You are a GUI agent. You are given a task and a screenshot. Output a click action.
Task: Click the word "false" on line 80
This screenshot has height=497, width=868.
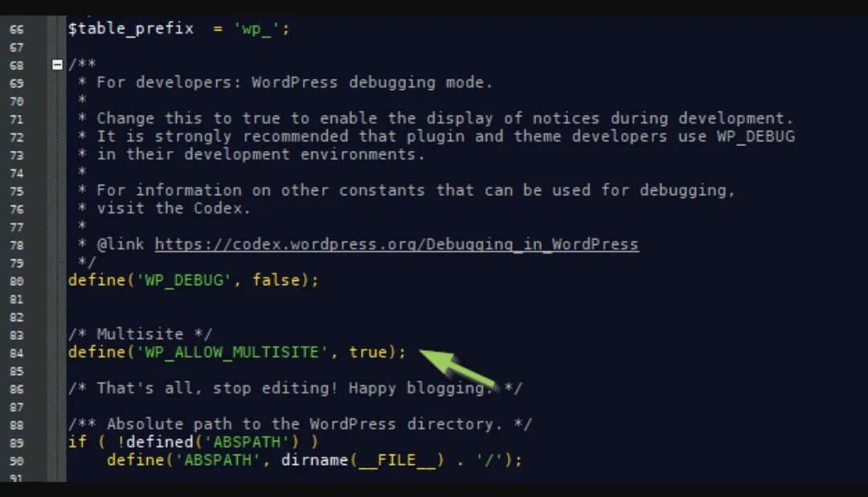tap(276, 279)
